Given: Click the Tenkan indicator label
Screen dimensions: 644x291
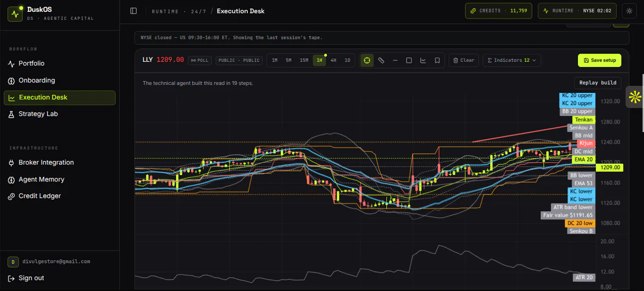Looking at the screenshot, I should [584, 120].
